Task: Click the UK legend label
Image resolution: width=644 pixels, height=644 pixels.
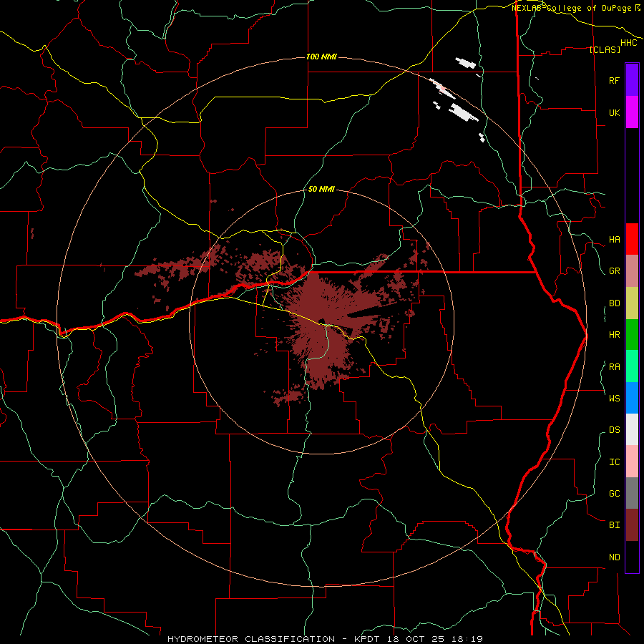Action: click(614, 113)
